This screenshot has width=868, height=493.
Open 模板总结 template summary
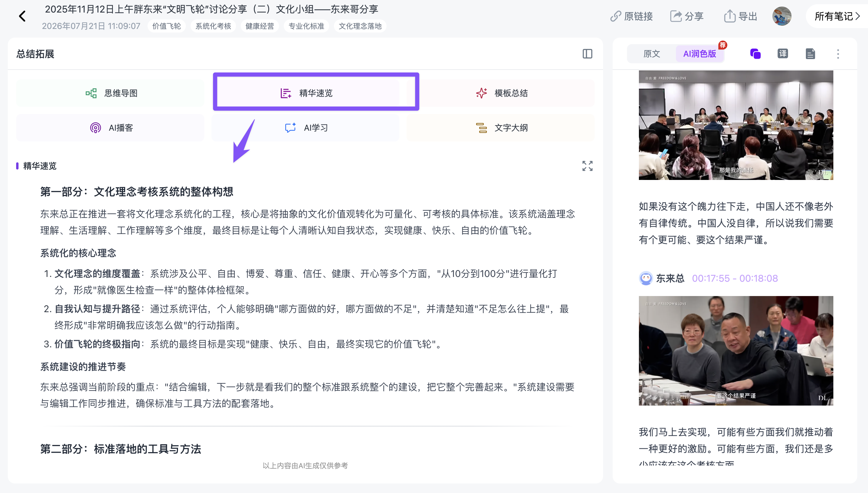pyautogui.click(x=500, y=93)
